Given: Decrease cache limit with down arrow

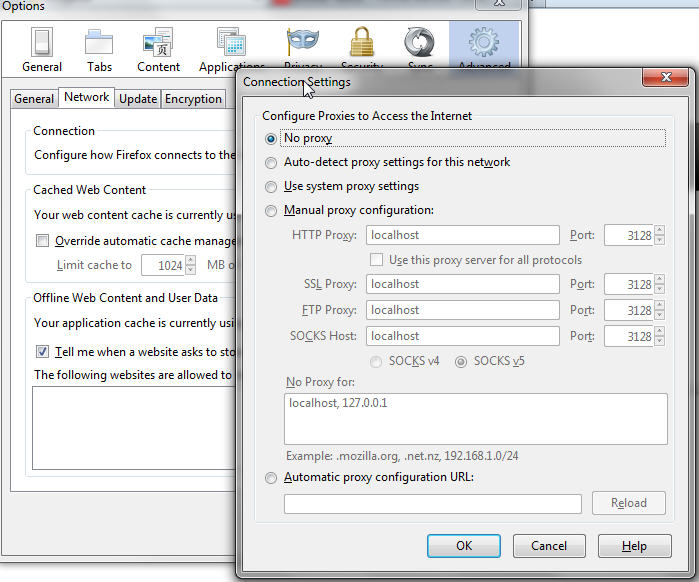Looking at the screenshot, I should coord(190,270).
